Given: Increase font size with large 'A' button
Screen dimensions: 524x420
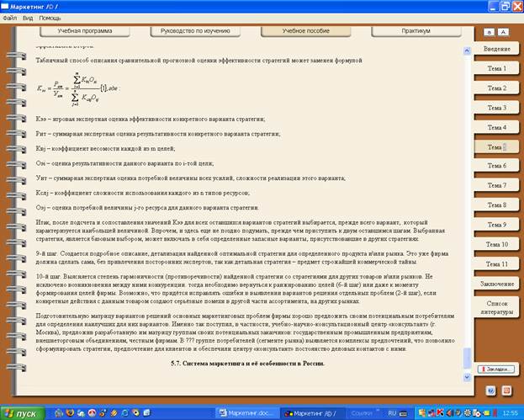Looking at the screenshot, I should [503, 32].
